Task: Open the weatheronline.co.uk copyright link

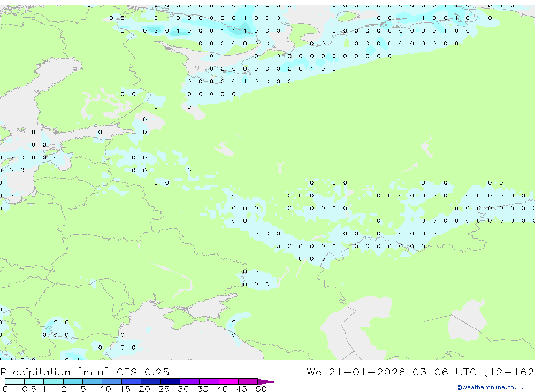Action: click(x=490, y=387)
